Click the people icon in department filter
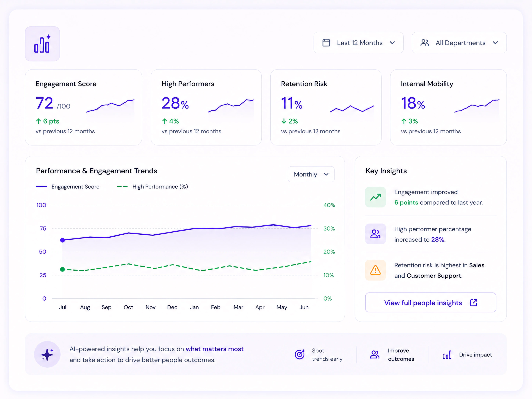The height and width of the screenshot is (399, 532). (425, 43)
